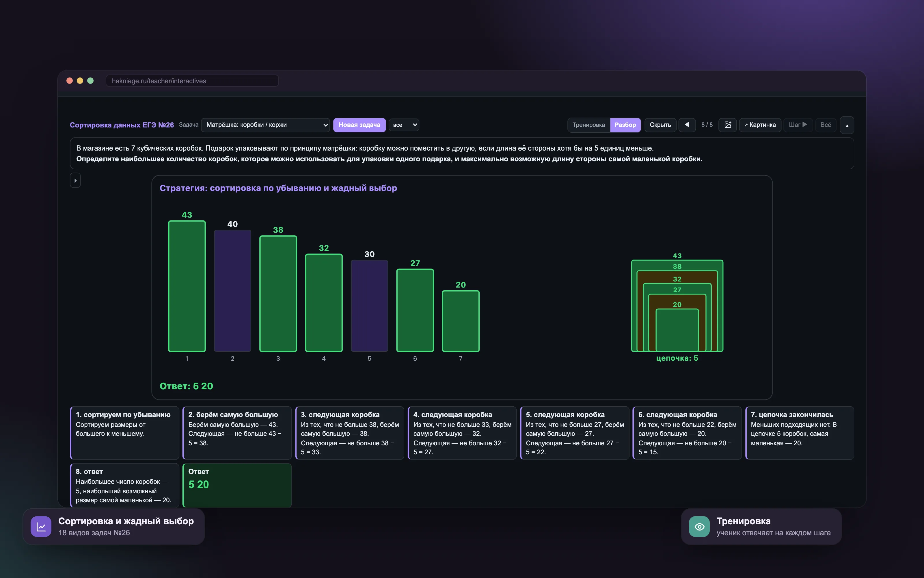
Task: Click the eye icon of "Тренировка" card
Action: tap(699, 526)
